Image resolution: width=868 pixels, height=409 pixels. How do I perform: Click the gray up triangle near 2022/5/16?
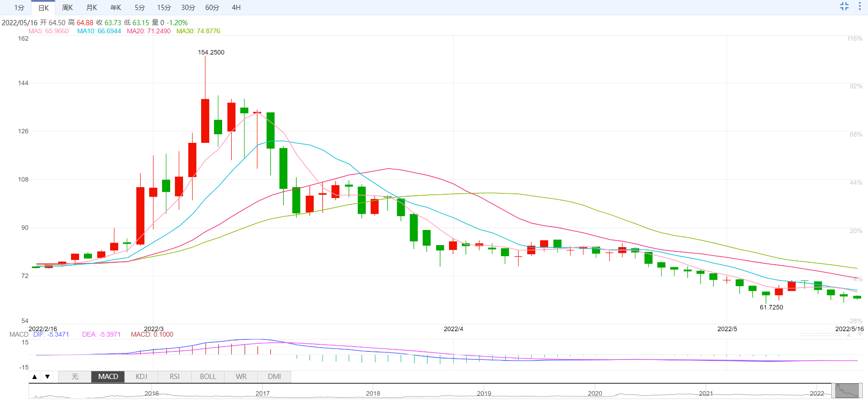coord(849,335)
